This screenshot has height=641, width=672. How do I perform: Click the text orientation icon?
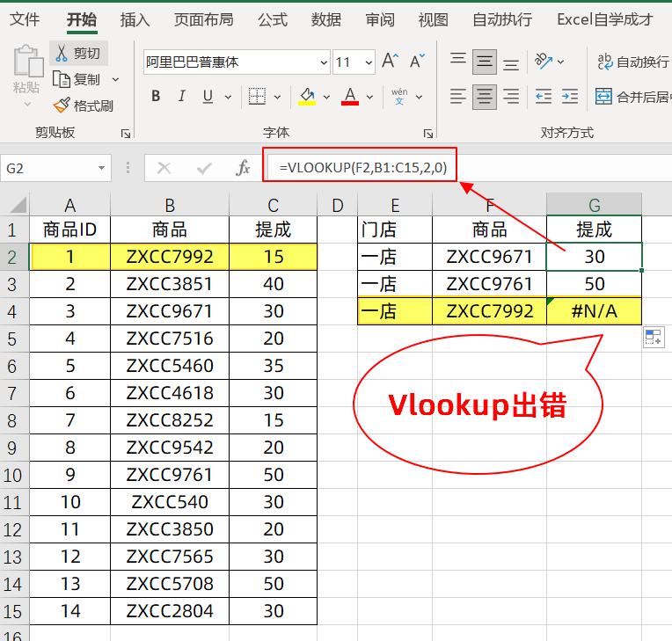543,61
